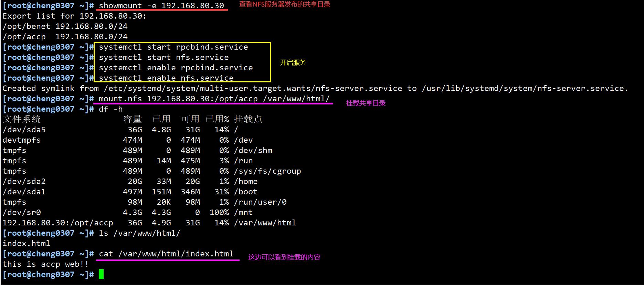644x285 pixels.
Task: Click the 'mount.nfs 192.168.80.30:/opt/accp' command
Action: tap(214, 99)
